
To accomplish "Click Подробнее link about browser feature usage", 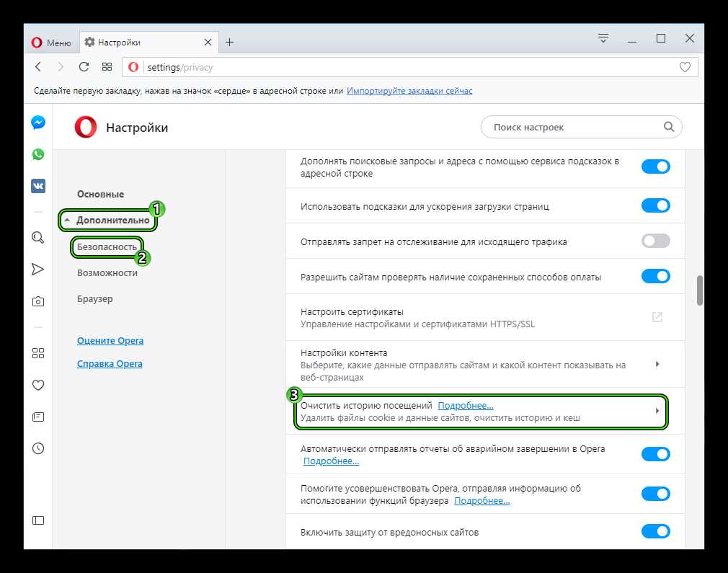I will (x=482, y=500).
